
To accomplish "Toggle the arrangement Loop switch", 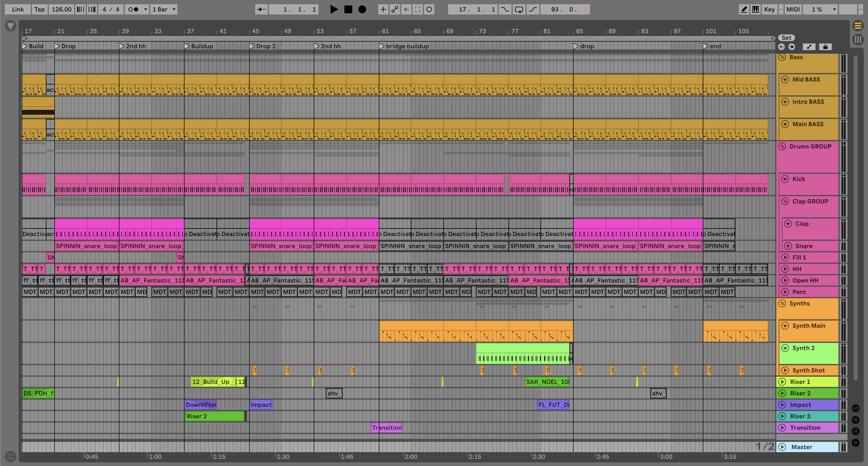I will (519, 9).
